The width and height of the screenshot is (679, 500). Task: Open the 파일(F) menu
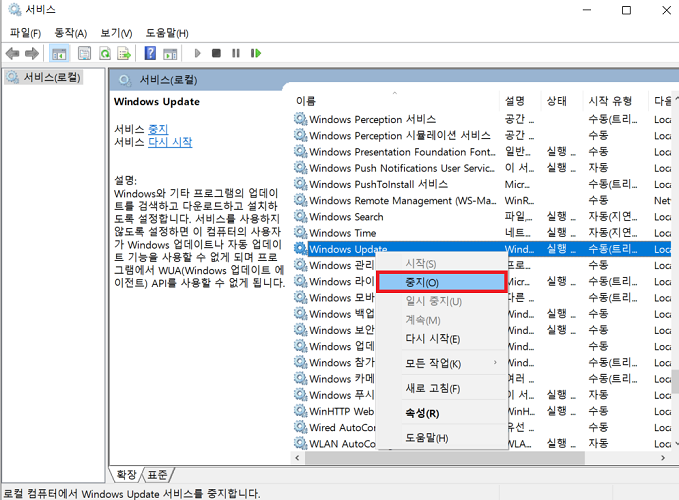coord(25,33)
